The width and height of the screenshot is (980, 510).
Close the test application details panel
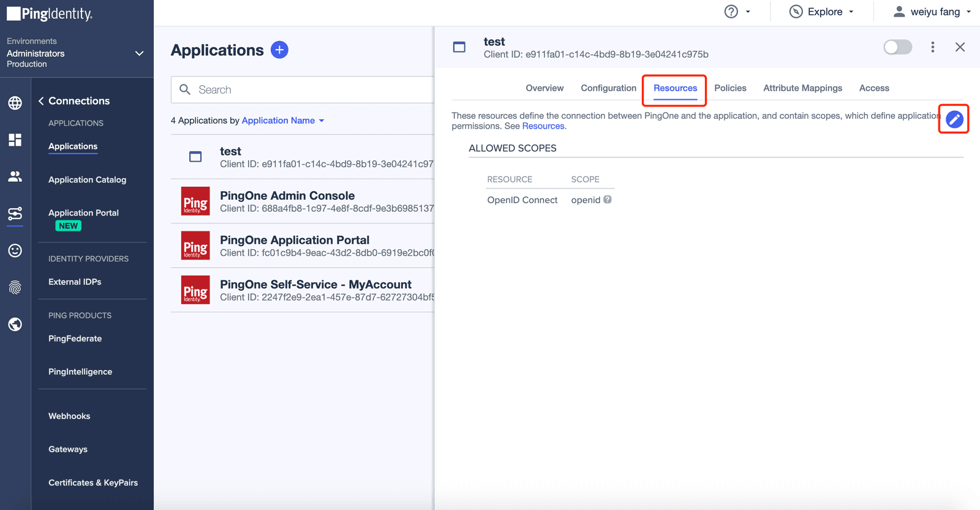(960, 47)
